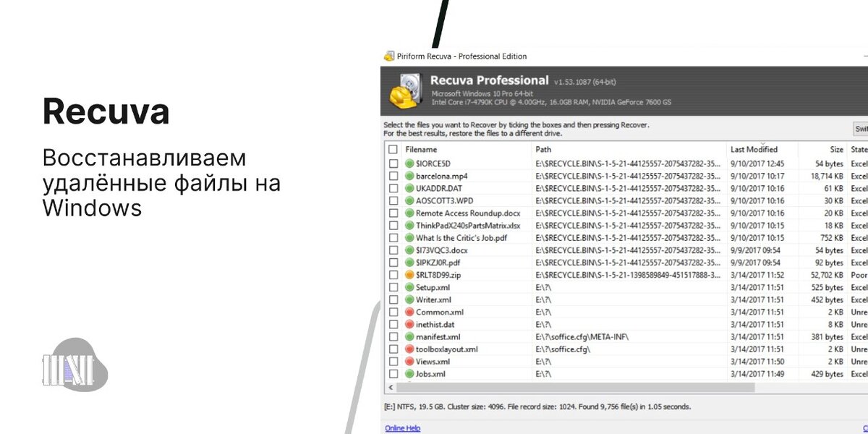868x434 pixels.
Task: Tick What Is the Critic's Job.pdf checkbox
Action: tap(393, 238)
